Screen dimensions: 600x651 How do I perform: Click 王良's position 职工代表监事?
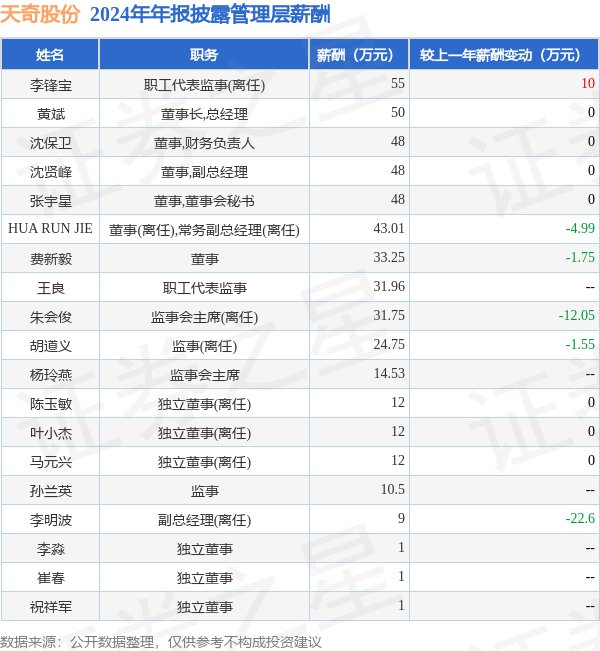[x=204, y=288]
